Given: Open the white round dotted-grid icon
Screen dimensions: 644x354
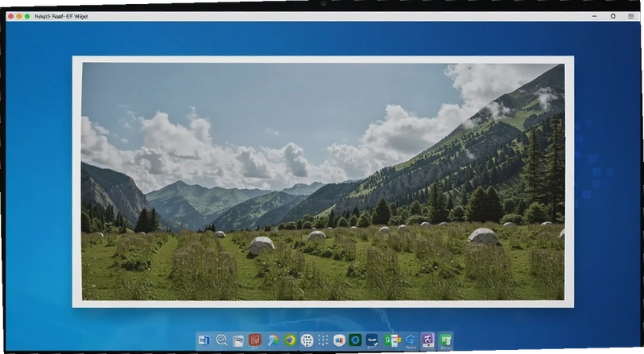Looking at the screenshot, I should tap(307, 340).
